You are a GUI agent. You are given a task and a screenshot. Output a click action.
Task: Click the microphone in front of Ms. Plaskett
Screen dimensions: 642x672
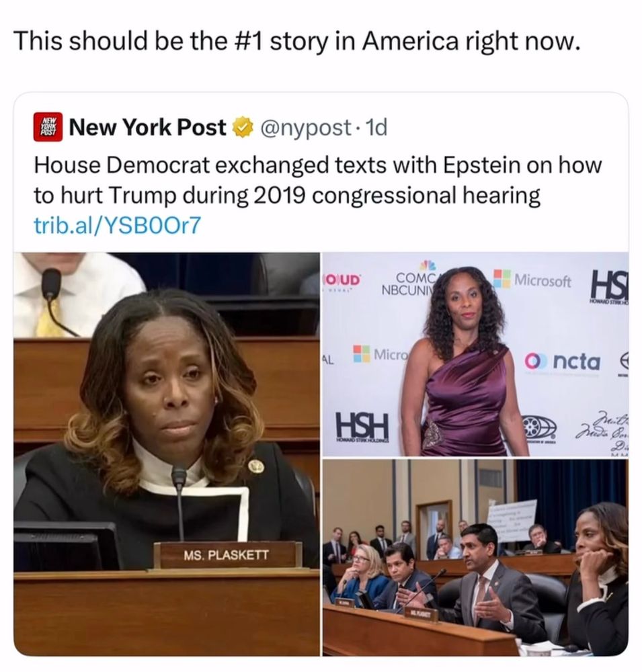pyautogui.click(x=179, y=501)
